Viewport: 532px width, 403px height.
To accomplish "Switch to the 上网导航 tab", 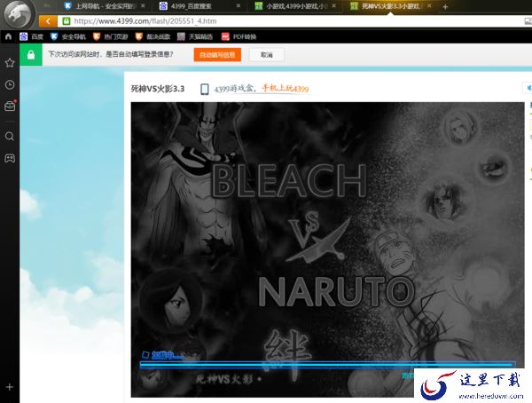I will pyautogui.click(x=106, y=6).
